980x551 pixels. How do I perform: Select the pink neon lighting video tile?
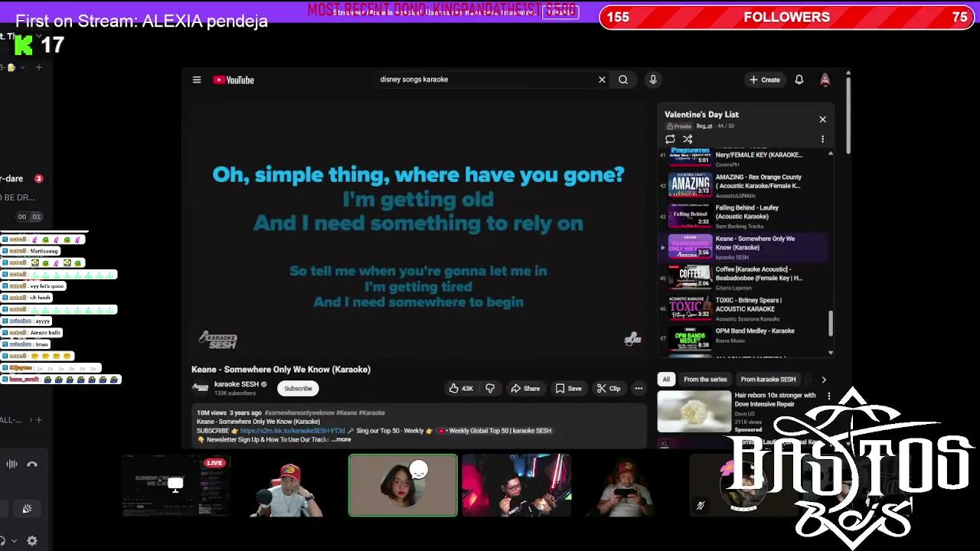pos(516,486)
